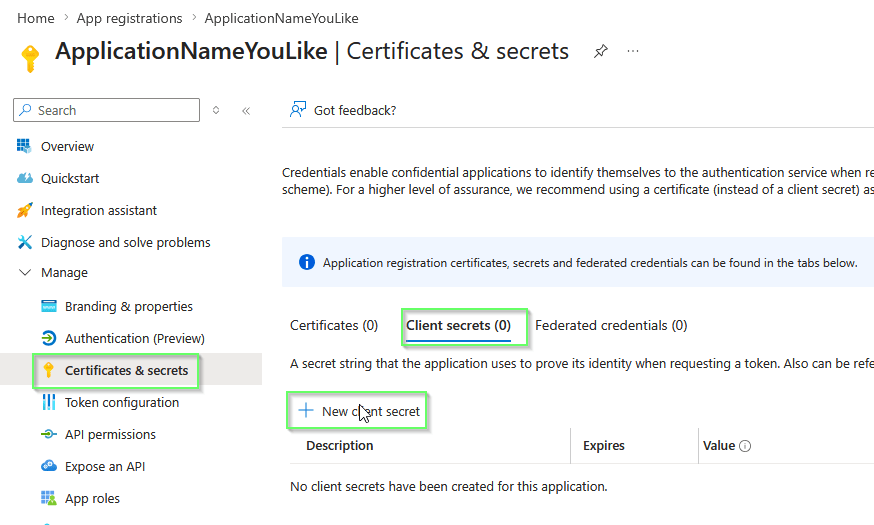Open Diagnose and solve problems
This screenshot has height=525, width=874.
click(x=125, y=242)
